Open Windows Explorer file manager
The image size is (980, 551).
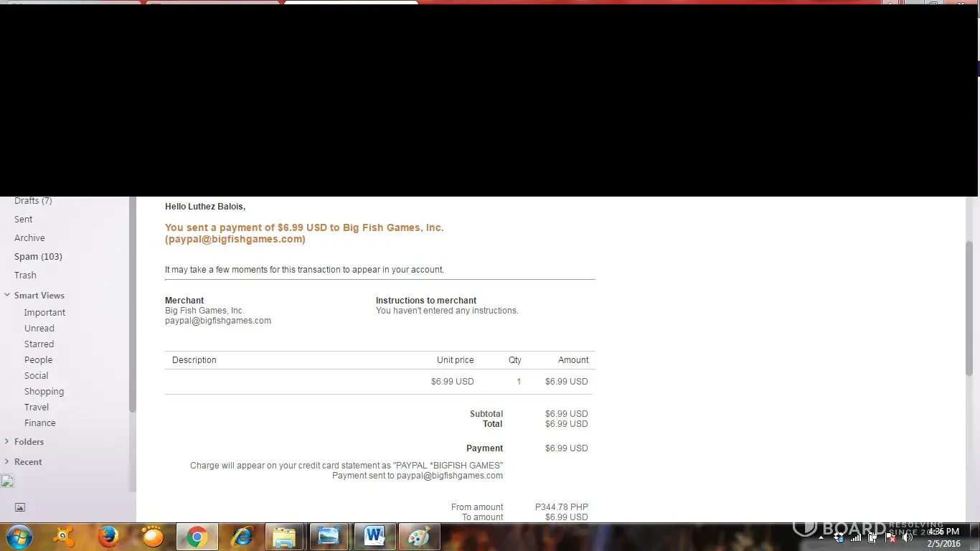click(x=285, y=537)
